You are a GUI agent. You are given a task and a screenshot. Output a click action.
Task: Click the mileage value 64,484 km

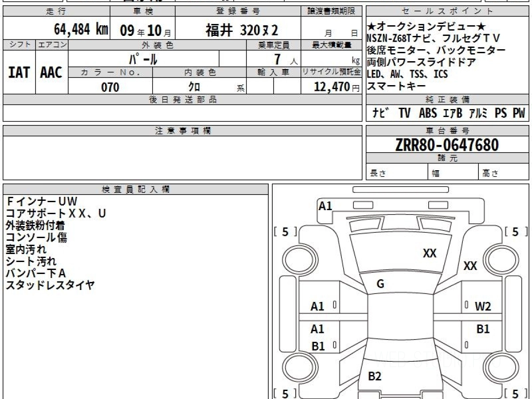(81, 29)
